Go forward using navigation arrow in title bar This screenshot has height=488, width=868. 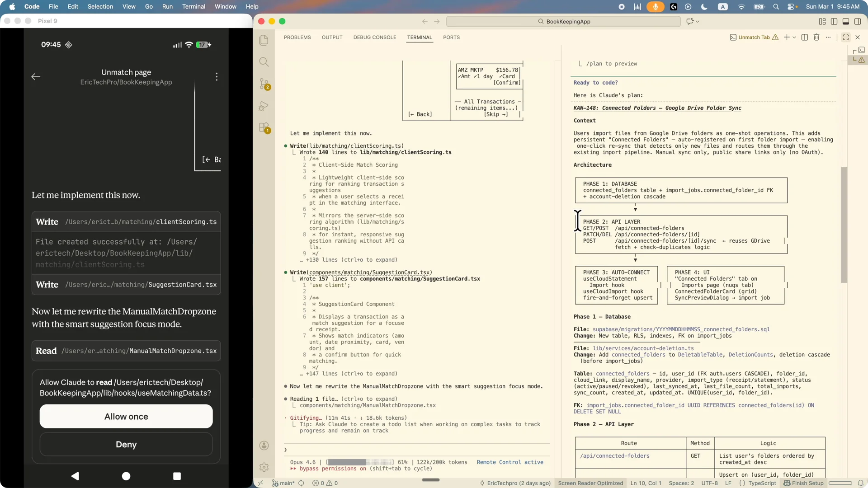[x=437, y=21]
